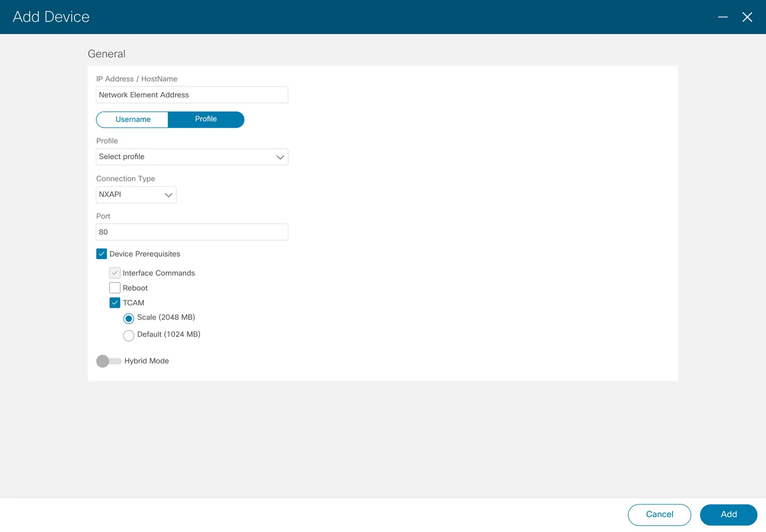Select Scale (2048 MB) radio option
The height and width of the screenshot is (532, 766).
pyautogui.click(x=129, y=319)
